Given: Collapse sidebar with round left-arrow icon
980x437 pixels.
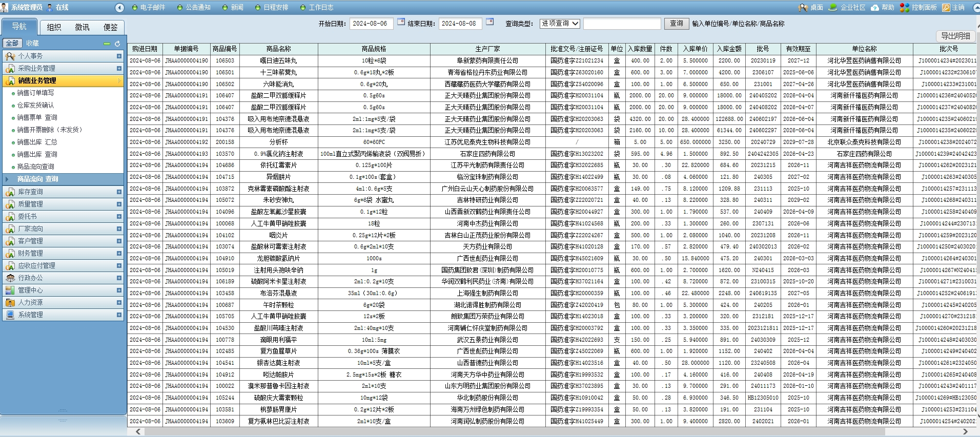Looking at the screenshot, I should [119, 7].
